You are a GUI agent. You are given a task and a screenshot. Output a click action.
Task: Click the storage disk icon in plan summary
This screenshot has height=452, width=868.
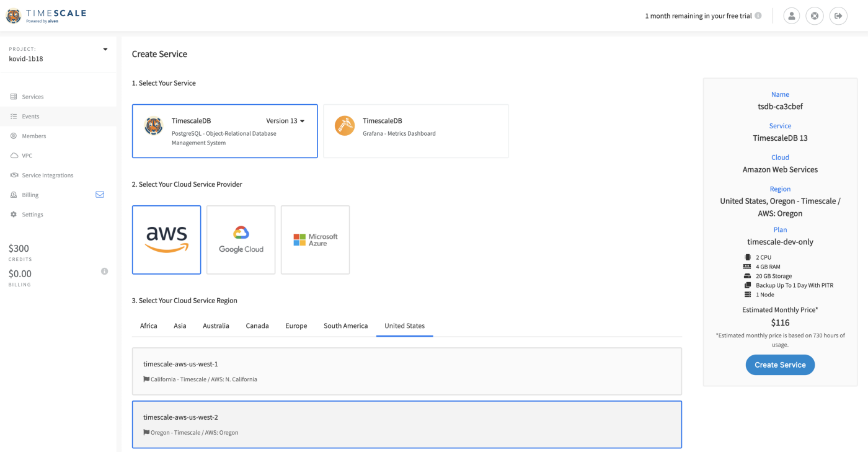tap(747, 276)
